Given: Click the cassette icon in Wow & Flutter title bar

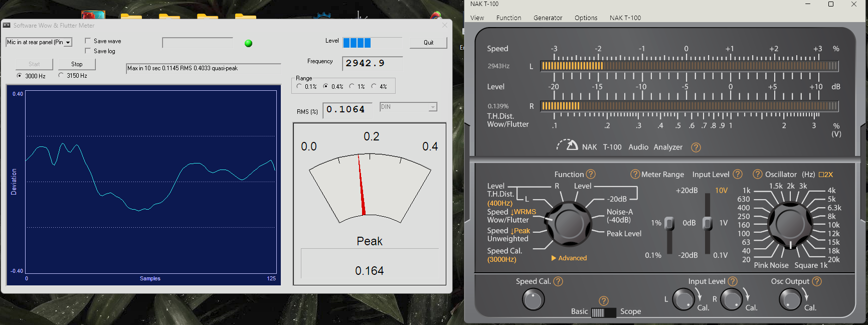Looking at the screenshot, I should [x=7, y=25].
